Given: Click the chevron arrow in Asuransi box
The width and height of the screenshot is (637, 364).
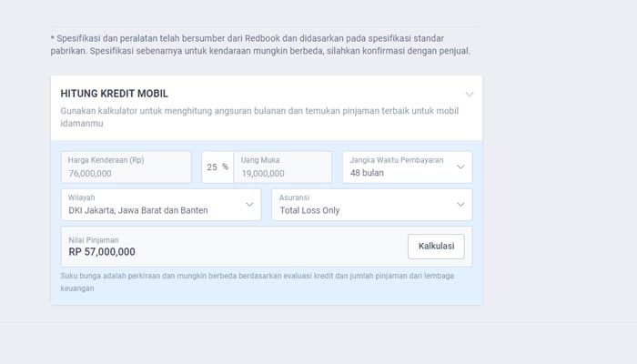Looking at the screenshot, I should point(460,205).
